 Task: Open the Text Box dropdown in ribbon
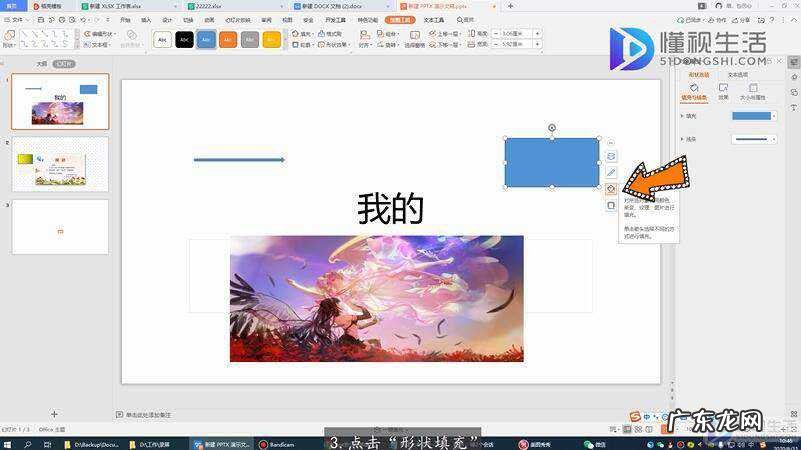[98, 45]
